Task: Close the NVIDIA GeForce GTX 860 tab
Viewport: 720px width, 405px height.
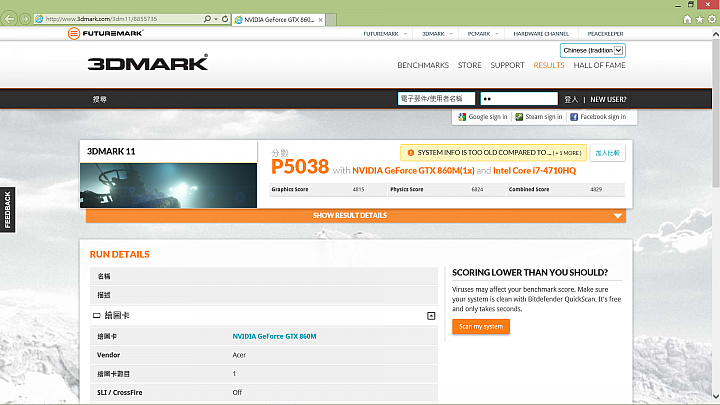Action: [321, 20]
